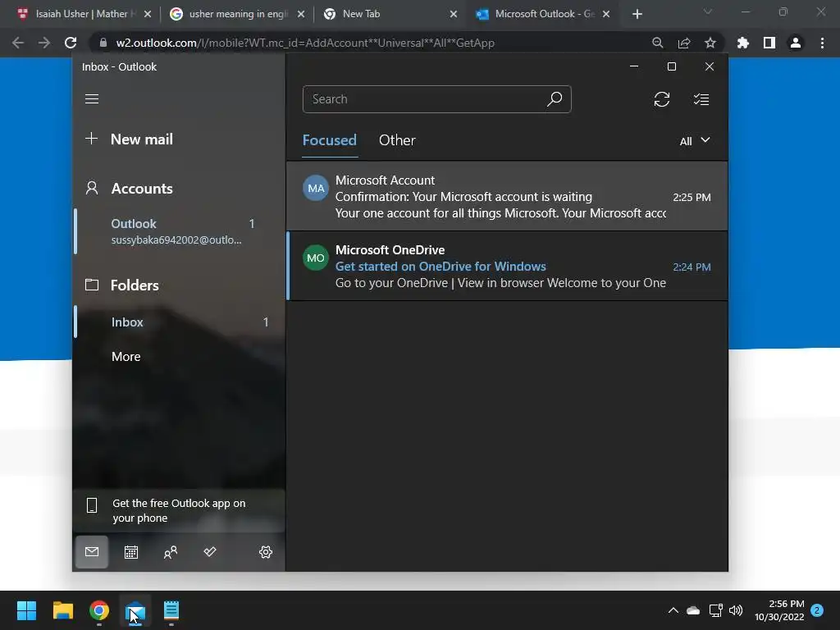The height and width of the screenshot is (630, 840).
Task: Select the Outlook sussybaka account
Action: click(180, 231)
